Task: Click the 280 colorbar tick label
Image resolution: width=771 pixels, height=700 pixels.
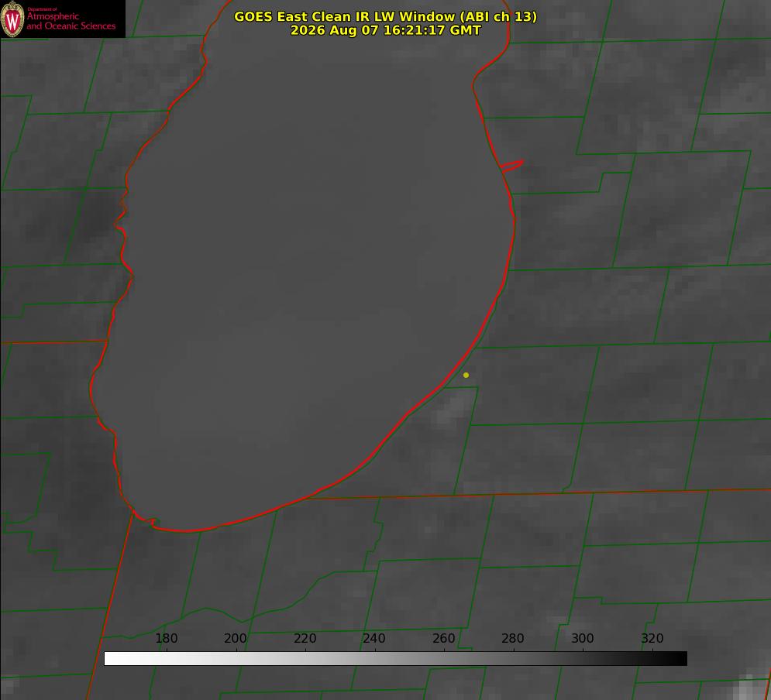Action: [513, 638]
